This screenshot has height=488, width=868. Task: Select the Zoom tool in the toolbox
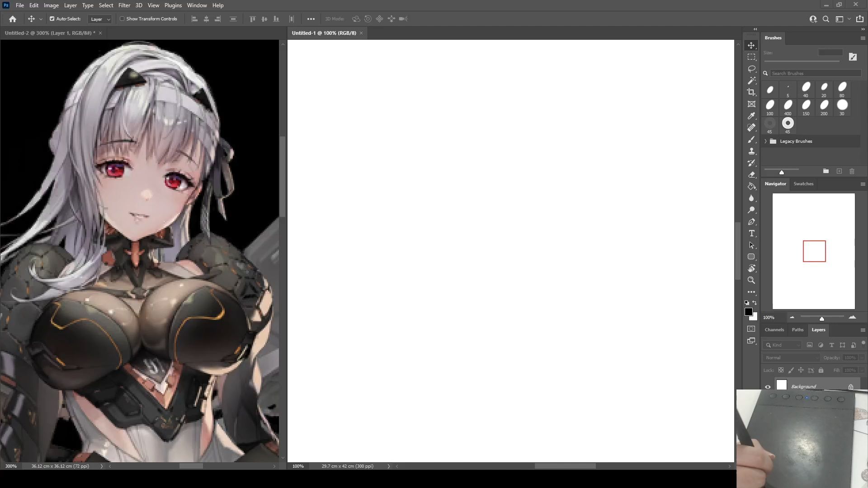click(751, 280)
